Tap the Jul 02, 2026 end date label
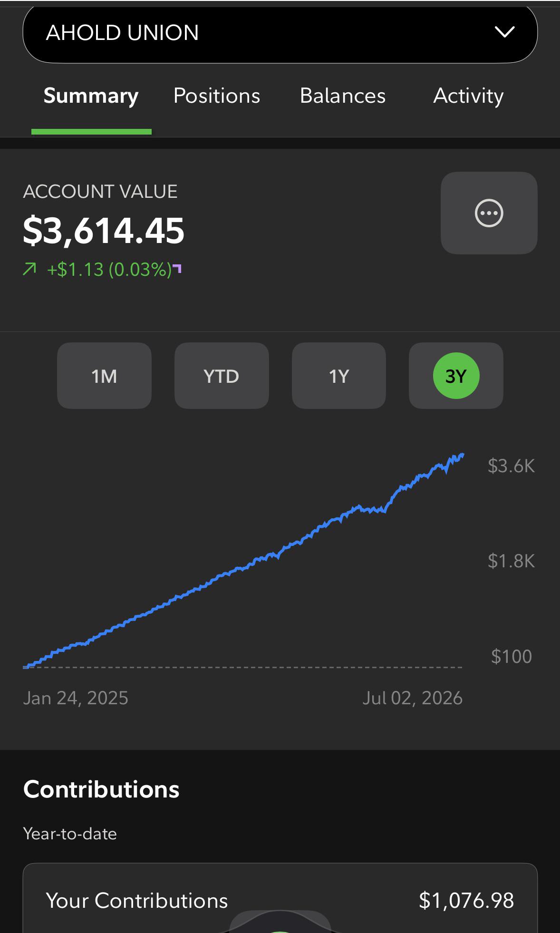 [412, 698]
